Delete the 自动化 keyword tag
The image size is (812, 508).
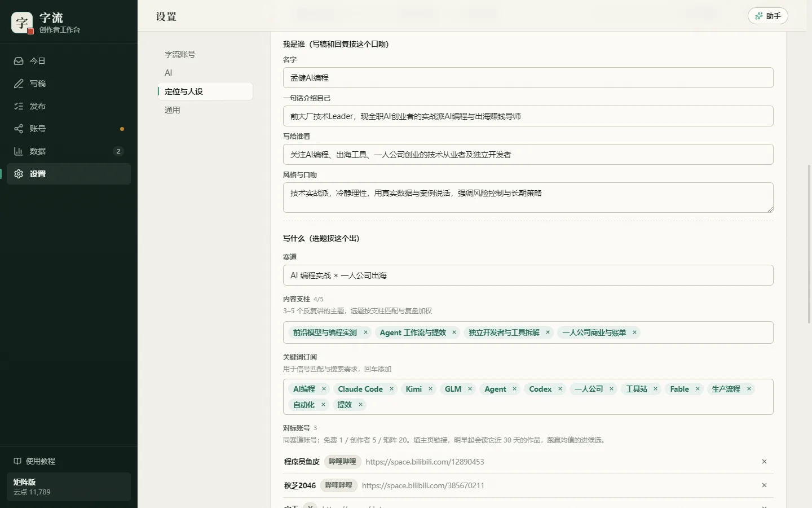pos(323,405)
